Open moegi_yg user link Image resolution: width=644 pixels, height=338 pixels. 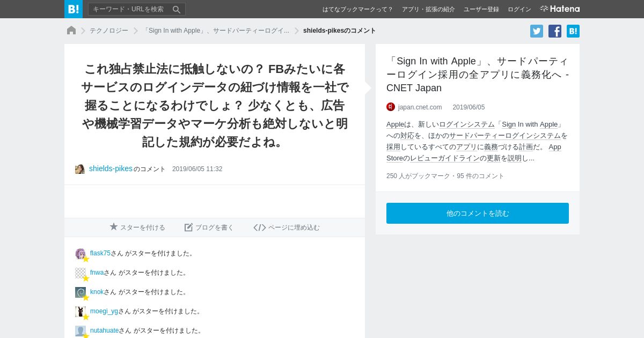coord(104,311)
